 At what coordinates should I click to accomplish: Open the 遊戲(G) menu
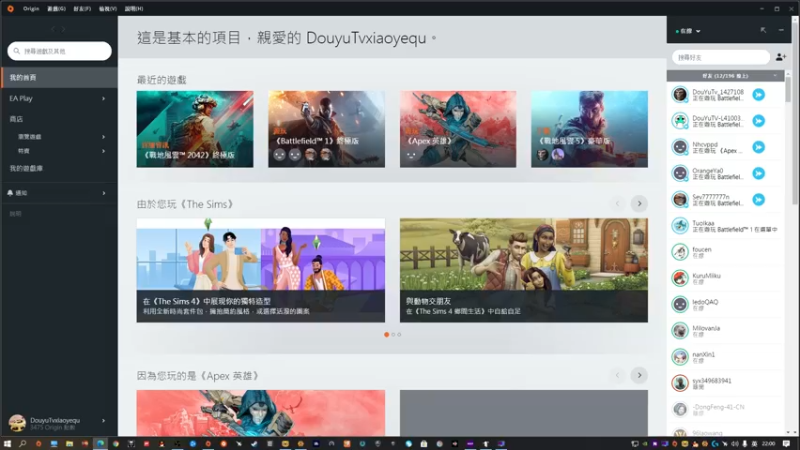[x=56, y=9]
